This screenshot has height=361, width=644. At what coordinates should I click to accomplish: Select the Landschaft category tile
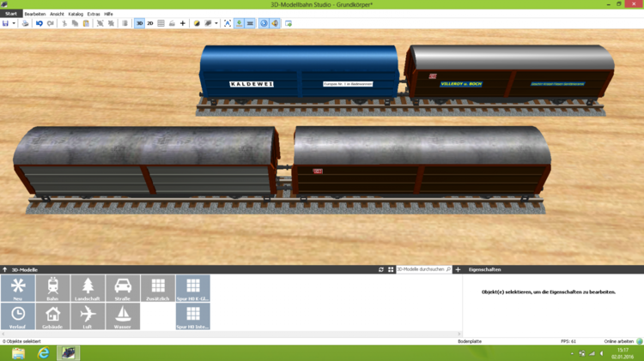[x=88, y=288]
